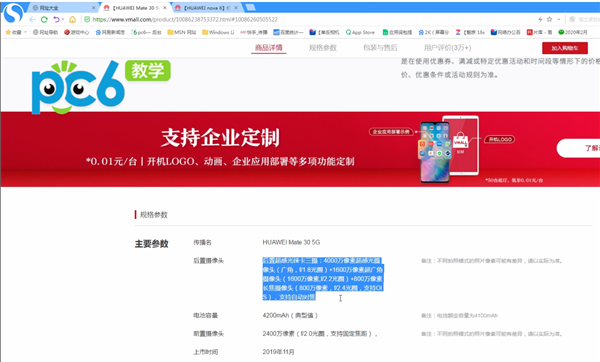This screenshot has height=362, width=600.
Task: Click the 开机LOGO label on banner
Action: pos(500,139)
